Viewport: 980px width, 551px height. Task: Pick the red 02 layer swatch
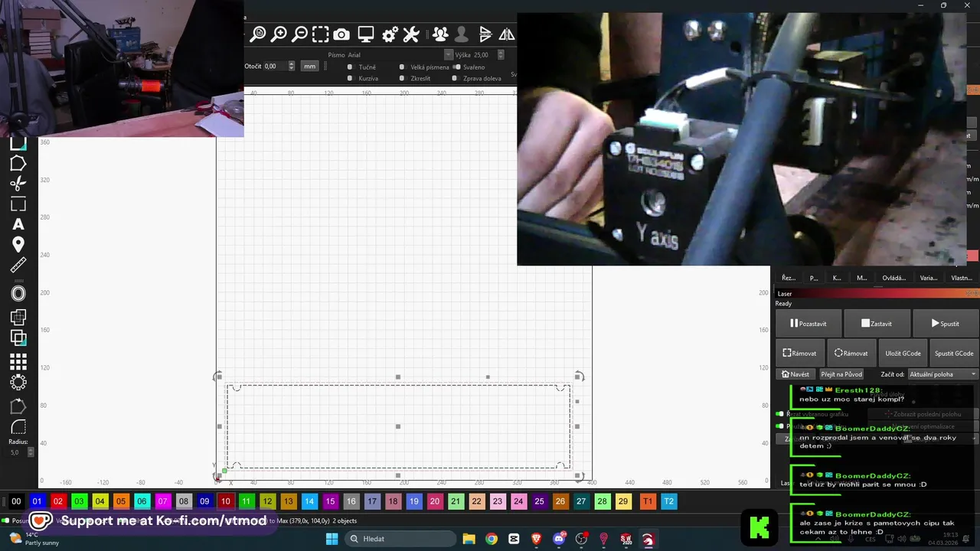tap(58, 501)
